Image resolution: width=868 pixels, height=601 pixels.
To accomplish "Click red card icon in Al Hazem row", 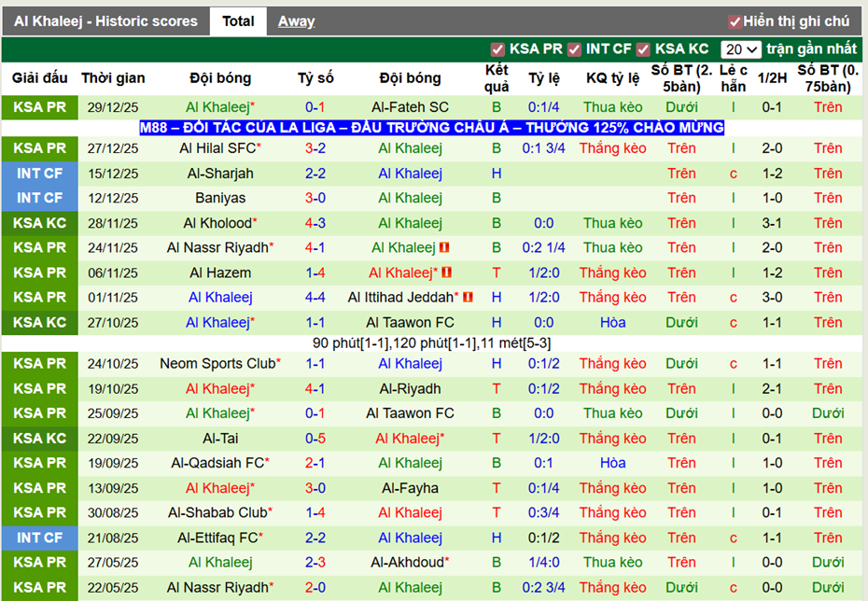I will tap(447, 273).
